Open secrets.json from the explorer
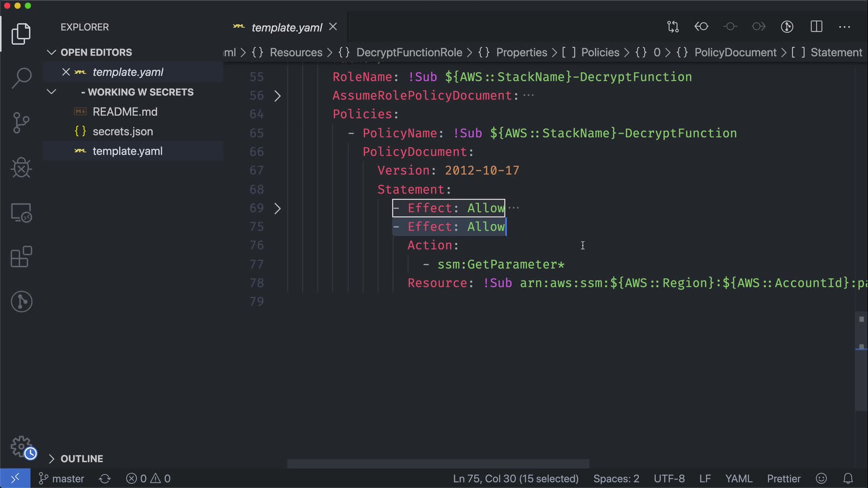Screen dimensions: 868x488 point(123,131)
